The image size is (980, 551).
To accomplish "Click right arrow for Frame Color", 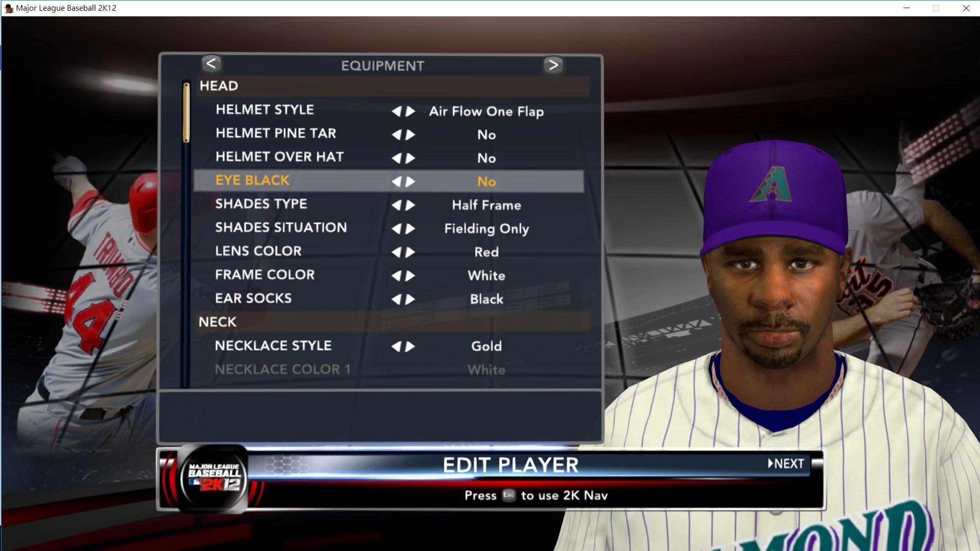I will point(410,275).
